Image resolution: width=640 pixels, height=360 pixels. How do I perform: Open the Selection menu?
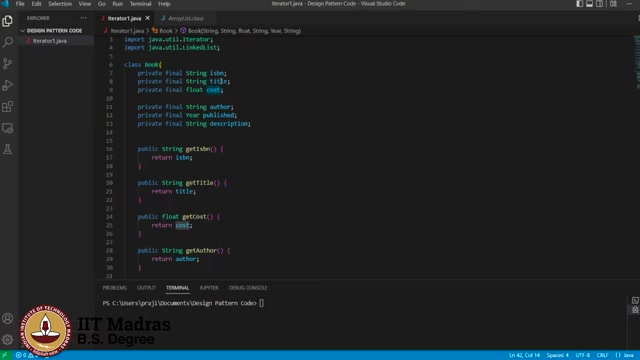click(x=60, y=4)
